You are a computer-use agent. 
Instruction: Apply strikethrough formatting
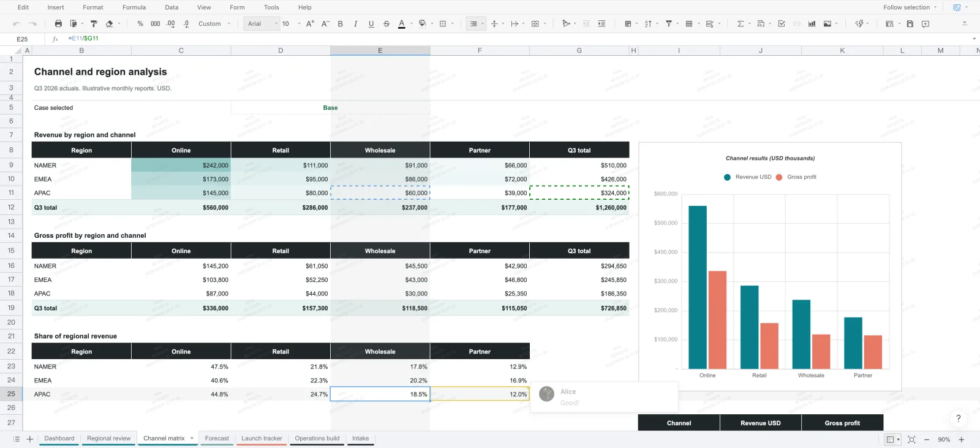click(x=386, y=24)
